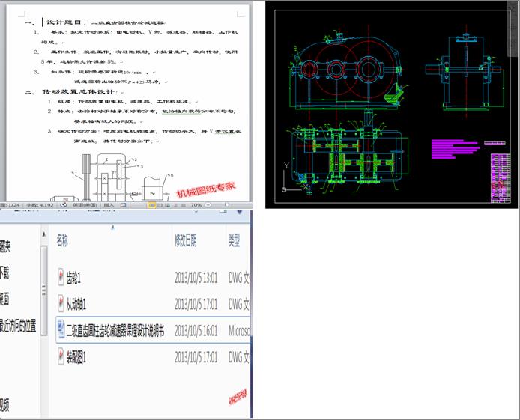Click the navigation pane scroll up arrow
Image resolution: width=520 pixels, height=420 pixels.
pos(43,234)
